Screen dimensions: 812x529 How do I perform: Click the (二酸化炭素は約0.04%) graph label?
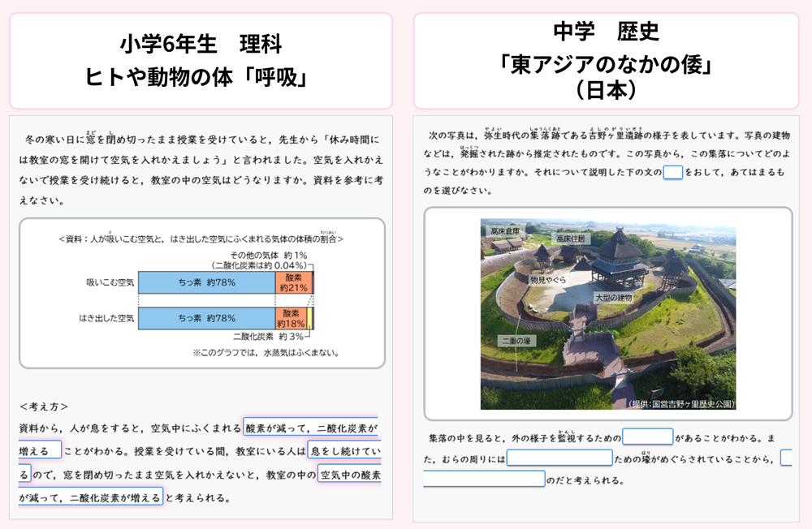coord(258,265)
